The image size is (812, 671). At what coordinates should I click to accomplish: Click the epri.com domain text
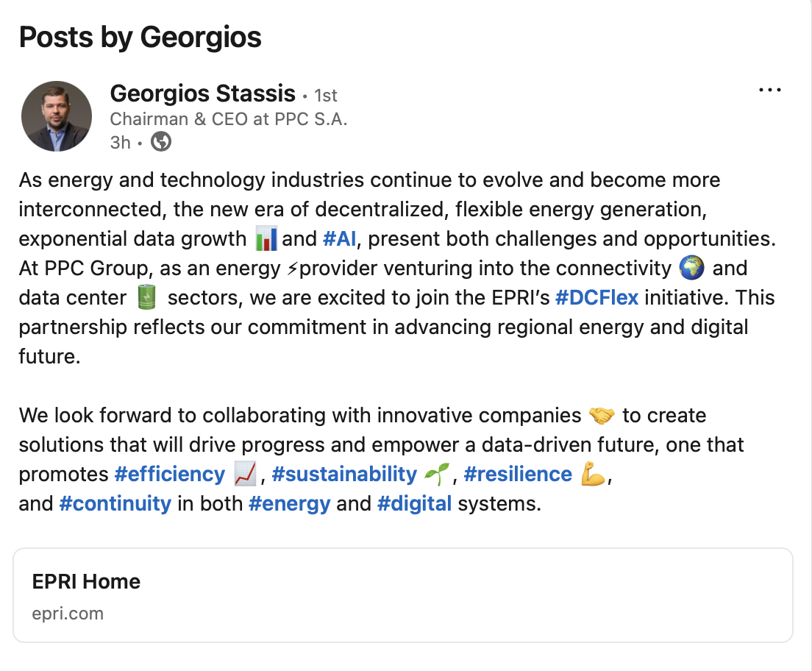[x=68, y=614]
